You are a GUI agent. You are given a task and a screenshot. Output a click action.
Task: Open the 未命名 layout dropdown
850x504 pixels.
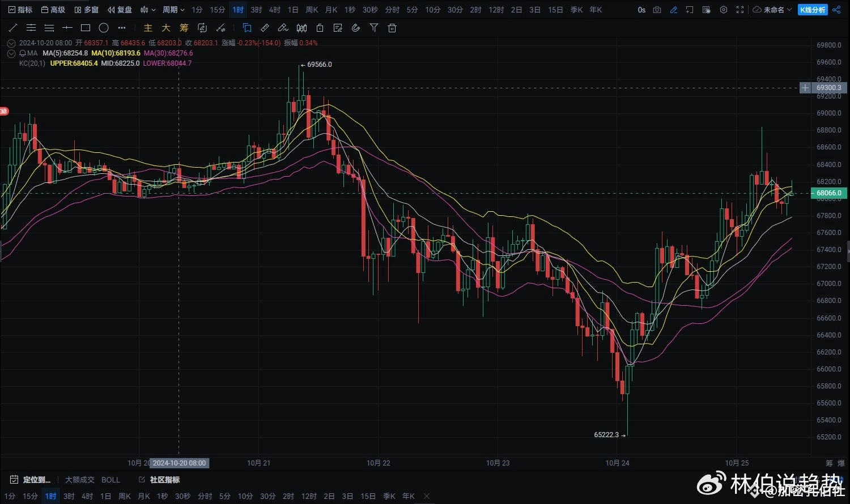pos(773,10)
